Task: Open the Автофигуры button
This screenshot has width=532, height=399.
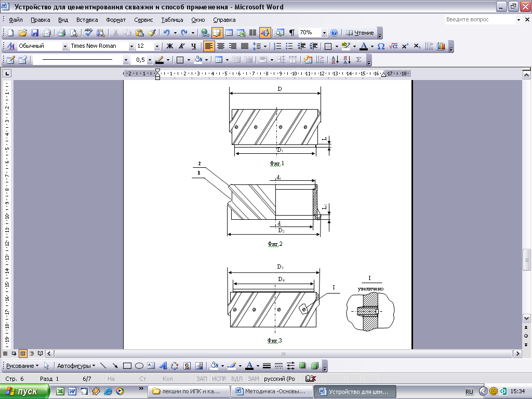Action: pyautogui.click(x=75, y=365)
